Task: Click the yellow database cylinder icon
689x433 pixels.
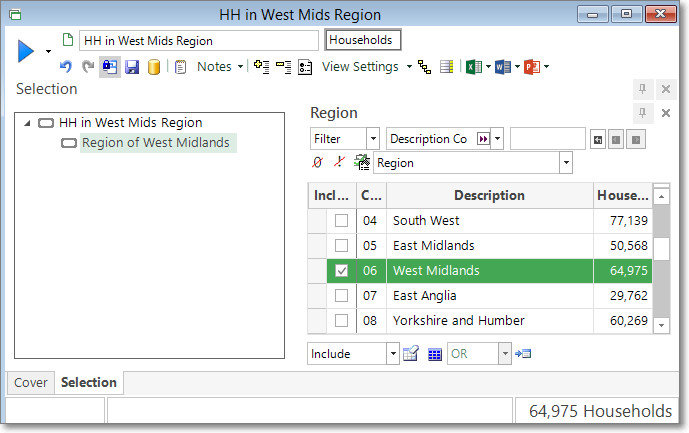Action: click(154, 67)
